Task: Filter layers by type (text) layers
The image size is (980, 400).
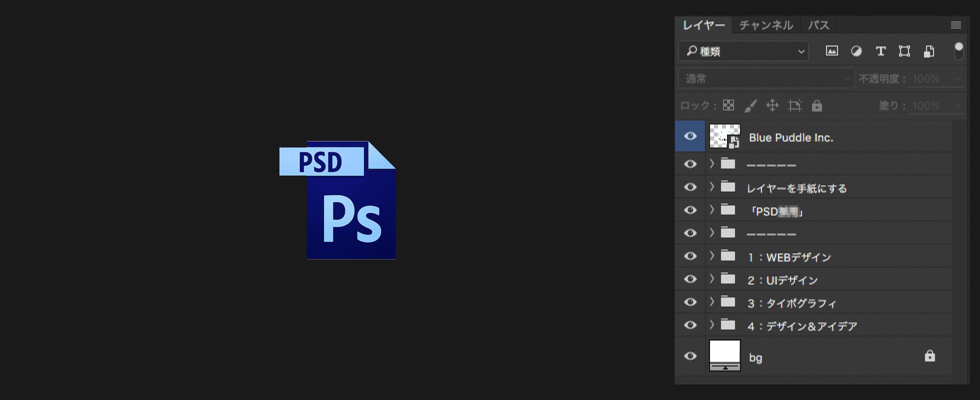Action: coord(880,51)
